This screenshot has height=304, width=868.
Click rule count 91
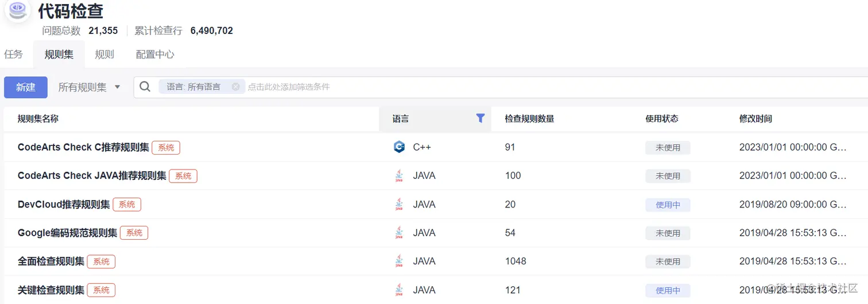tap(510, 147)
